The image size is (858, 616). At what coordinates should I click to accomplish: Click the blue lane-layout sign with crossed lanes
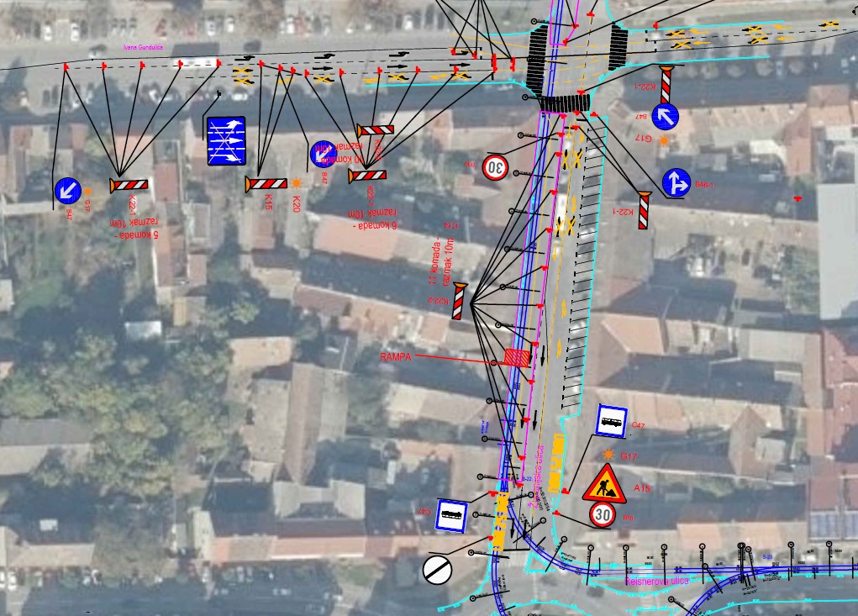[x=226, y=140]
